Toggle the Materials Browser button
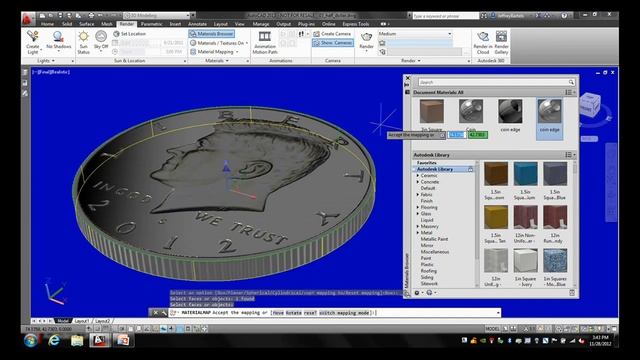 211,34
